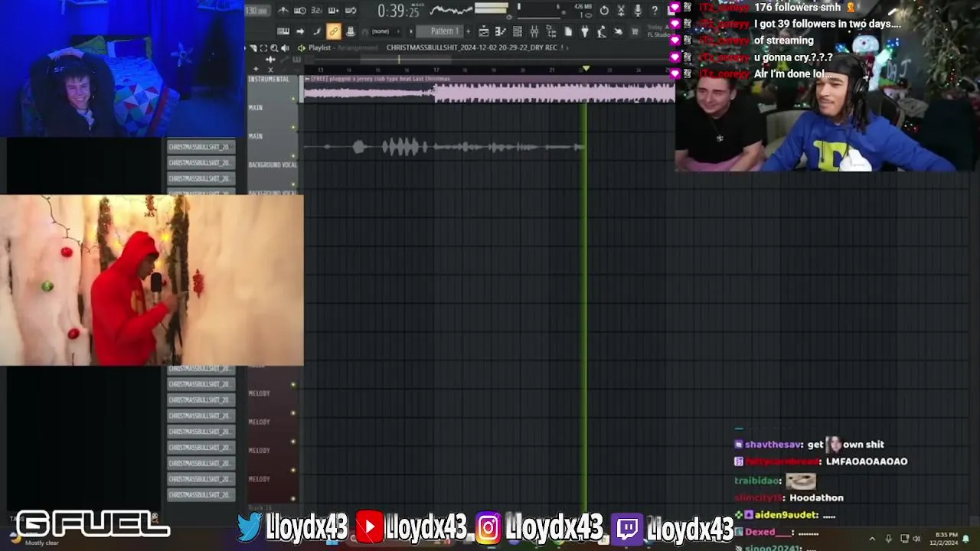This screenshot has height=551, width=980.
Task: Open network icon in system tray
Action: [x=904, y=539]
